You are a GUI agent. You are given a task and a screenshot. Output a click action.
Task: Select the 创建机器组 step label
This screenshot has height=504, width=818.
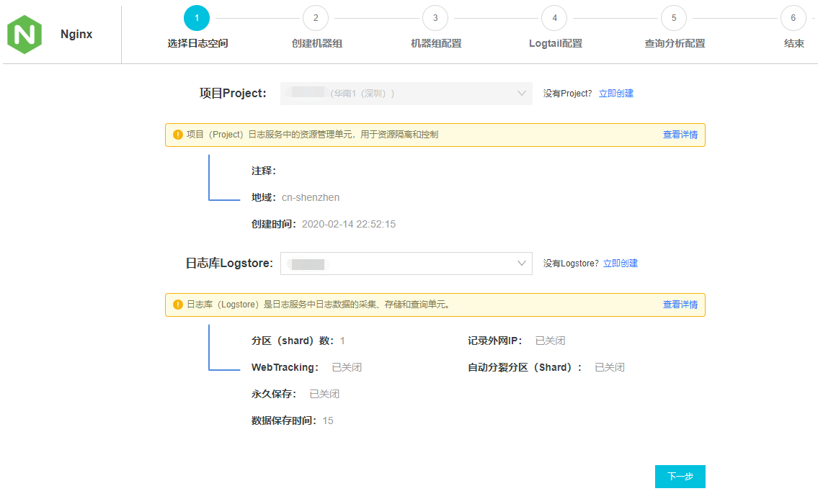[x=316, y=43]
